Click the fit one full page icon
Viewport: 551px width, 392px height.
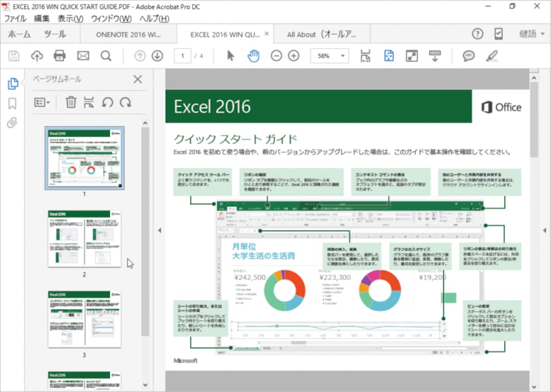tap(389, 56)
